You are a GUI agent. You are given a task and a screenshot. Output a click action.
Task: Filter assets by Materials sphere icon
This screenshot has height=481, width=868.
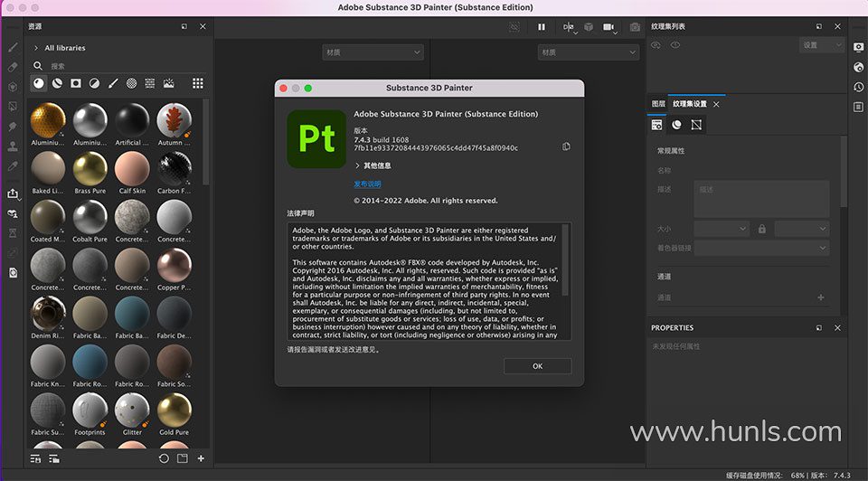click(38, 83)
